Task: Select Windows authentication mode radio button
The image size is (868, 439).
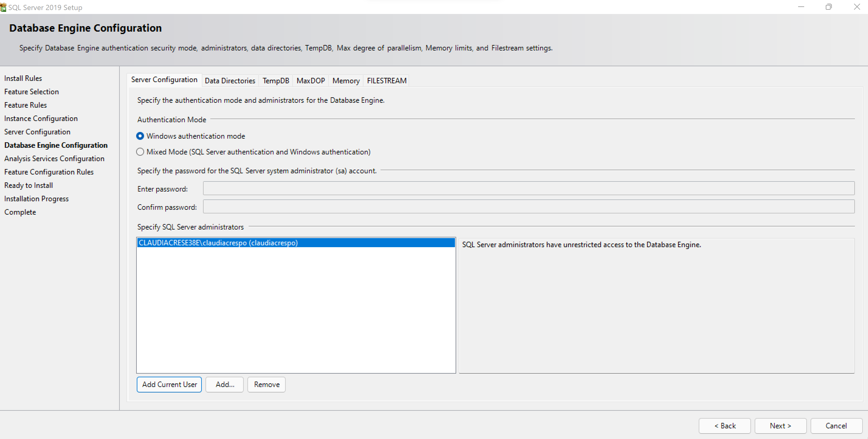Action: tap(140, 136)
